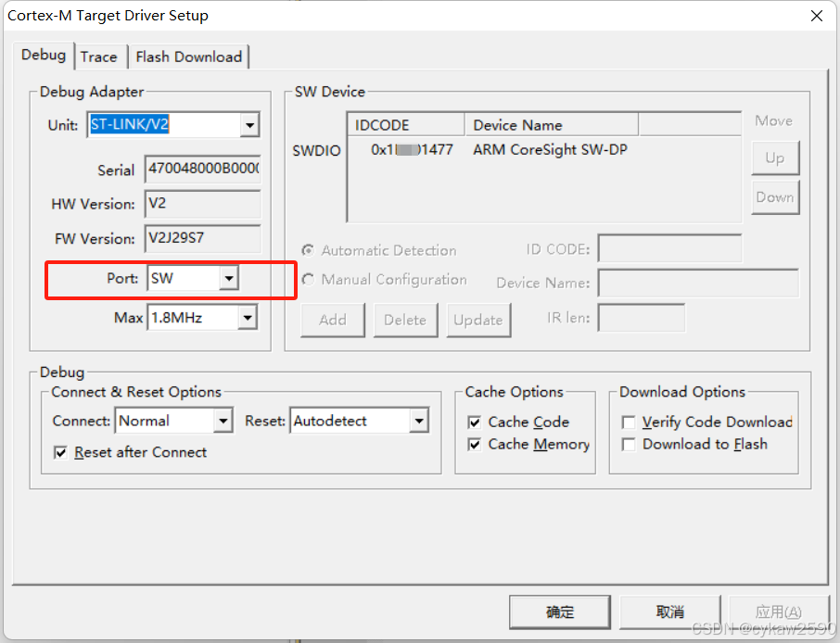Screen dimensions: 840x643
Task: Click the Serial number field
Action: 202,170
